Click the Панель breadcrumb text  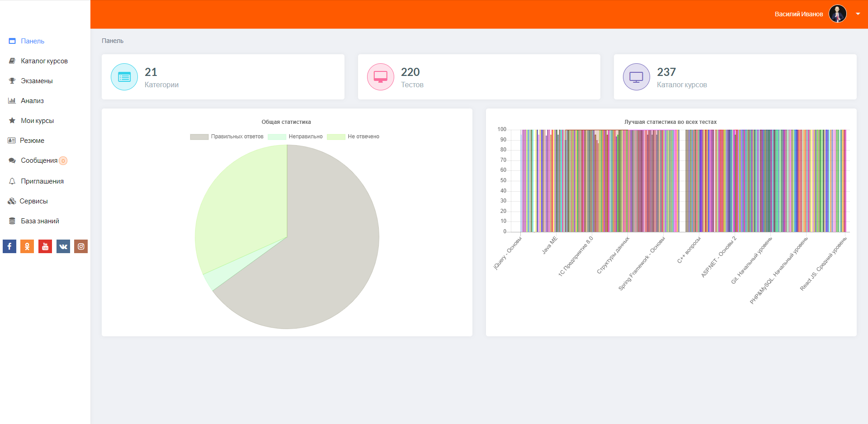click(113, 41)
